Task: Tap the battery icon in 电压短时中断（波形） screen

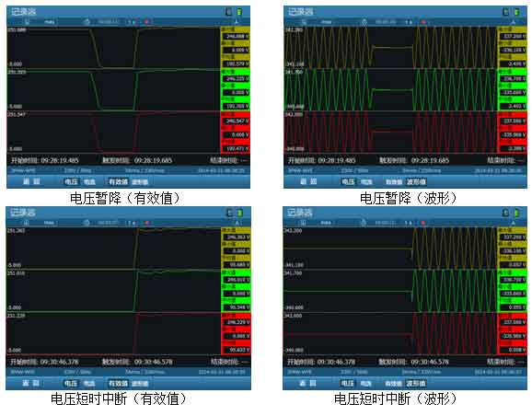Action: coord(516,214)
